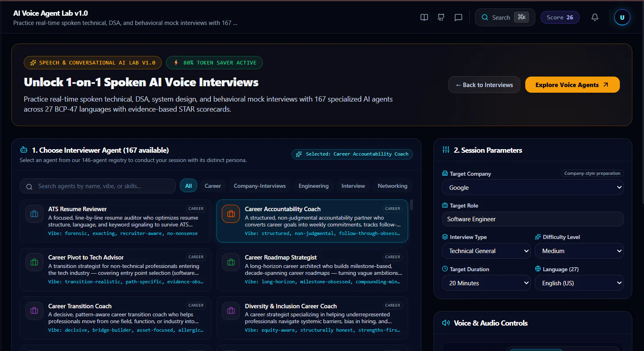Viewport: 644px width, 351px height.
Task: Select the ATS Resume Reviewer agent title
Action: click(x=77, y=209)
